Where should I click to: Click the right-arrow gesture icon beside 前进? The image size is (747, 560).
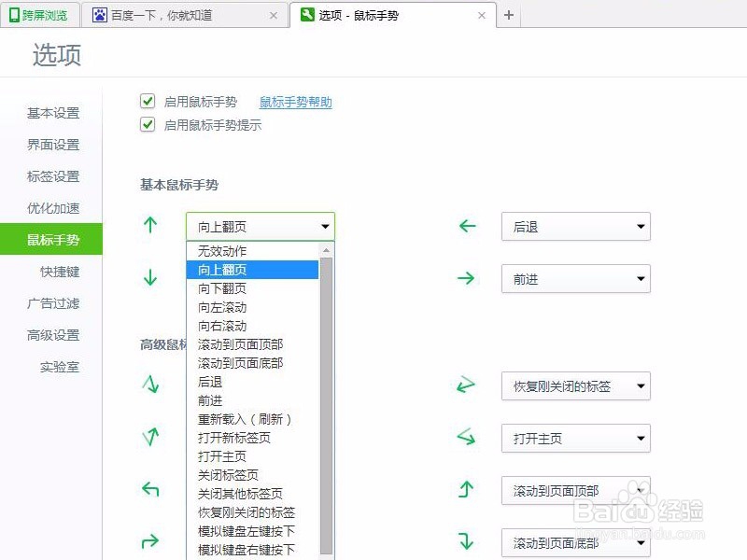(466, 277)
